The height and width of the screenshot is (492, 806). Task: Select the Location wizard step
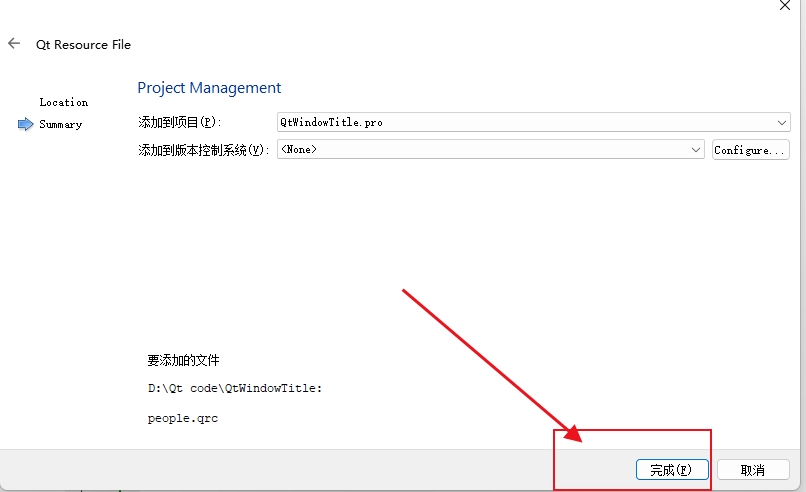64,102
